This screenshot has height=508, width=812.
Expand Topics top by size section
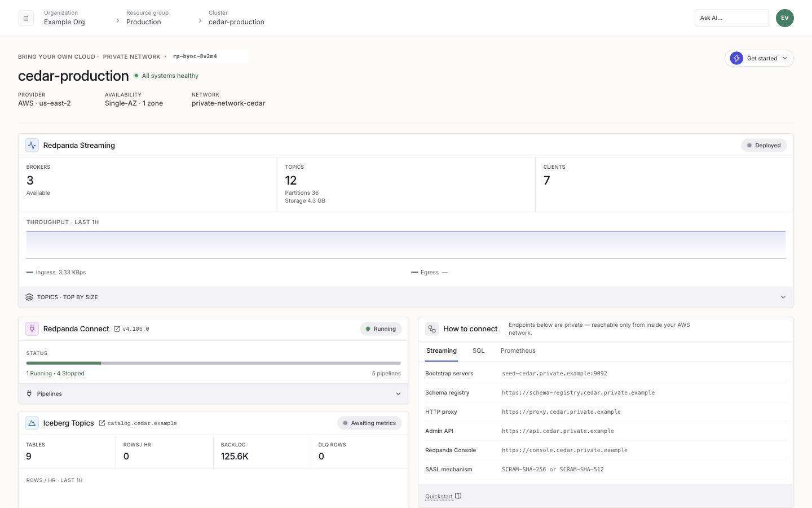coord(406,297)
